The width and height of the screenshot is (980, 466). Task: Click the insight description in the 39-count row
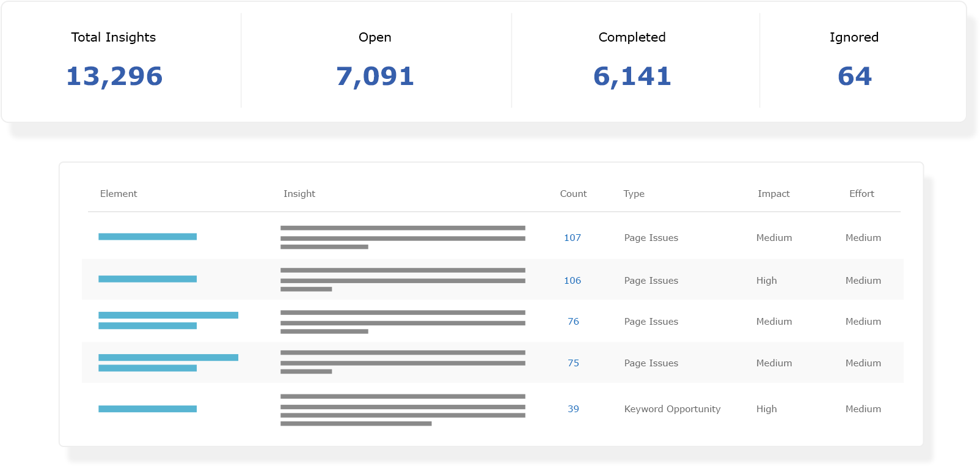pyautogui.click(x=402, y=410)
